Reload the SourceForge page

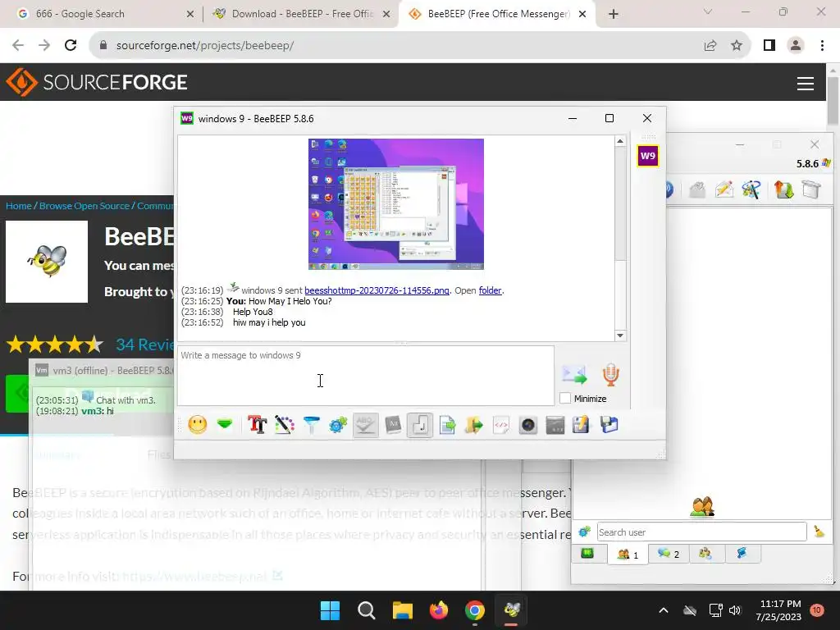pos(71,46)
